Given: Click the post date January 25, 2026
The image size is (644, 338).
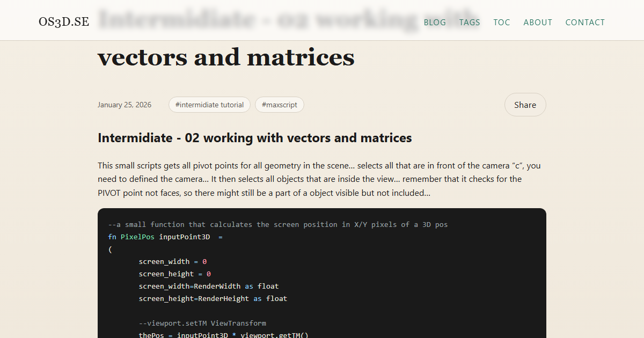Looking at the screenshot, I should click(x=125, y=104).
